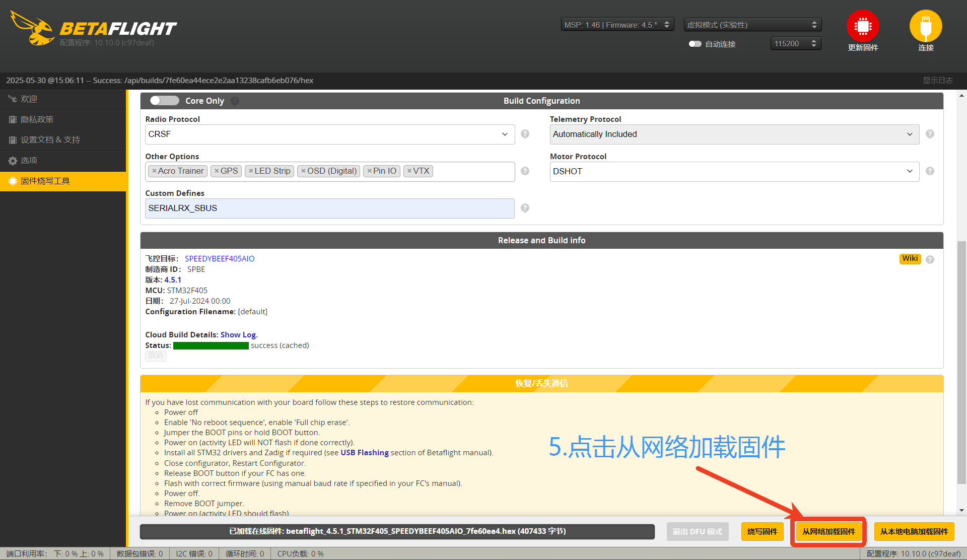This screenshot has height=560, width=967.
Task: Open the 虚拟模式 port selector dropdown
Action: [x=752, y=25]
